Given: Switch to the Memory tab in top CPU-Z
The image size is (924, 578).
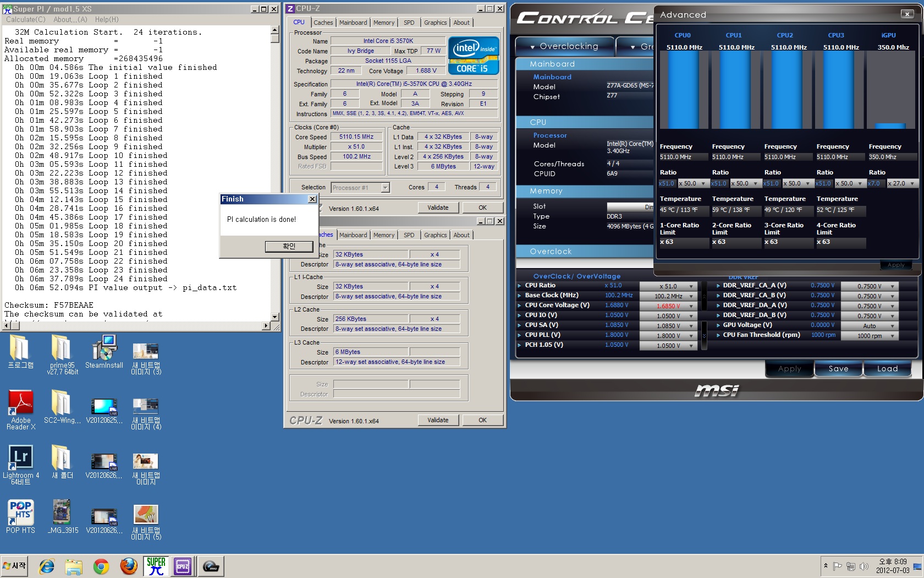Looking at the screenshot, I should point(384,23).
